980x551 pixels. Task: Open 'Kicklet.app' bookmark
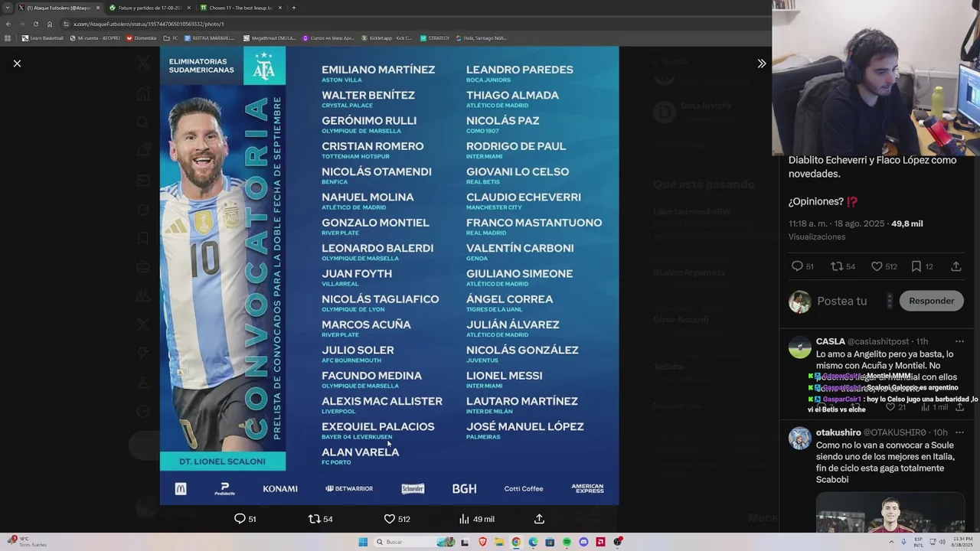(x=387, y=37)
